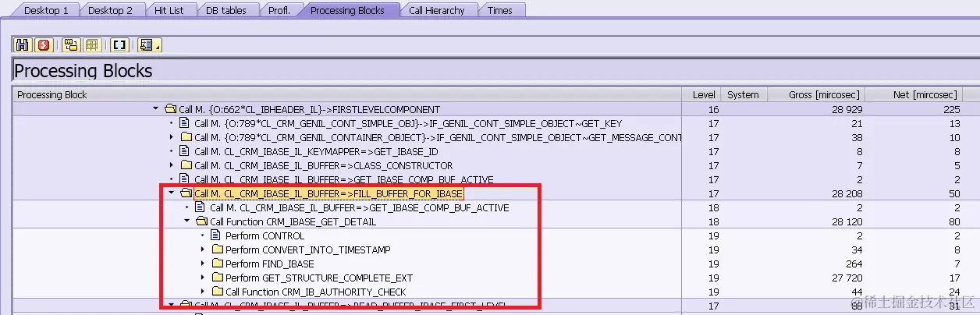Image resolution: width=980 pixels, height=315 pixels.
Task: Click the layout export toolbar icon
Action: pos(146,44)
